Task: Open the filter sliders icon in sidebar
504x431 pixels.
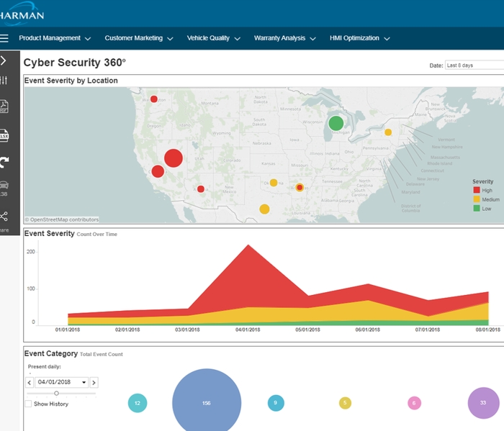Action: tap(4, 81)
